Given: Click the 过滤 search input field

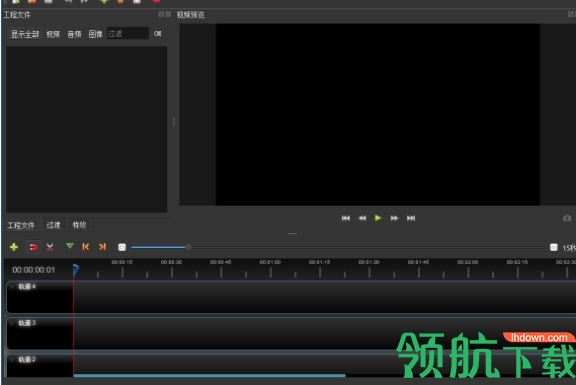Looking at the screenshot, I should click(x=128, y=33).
